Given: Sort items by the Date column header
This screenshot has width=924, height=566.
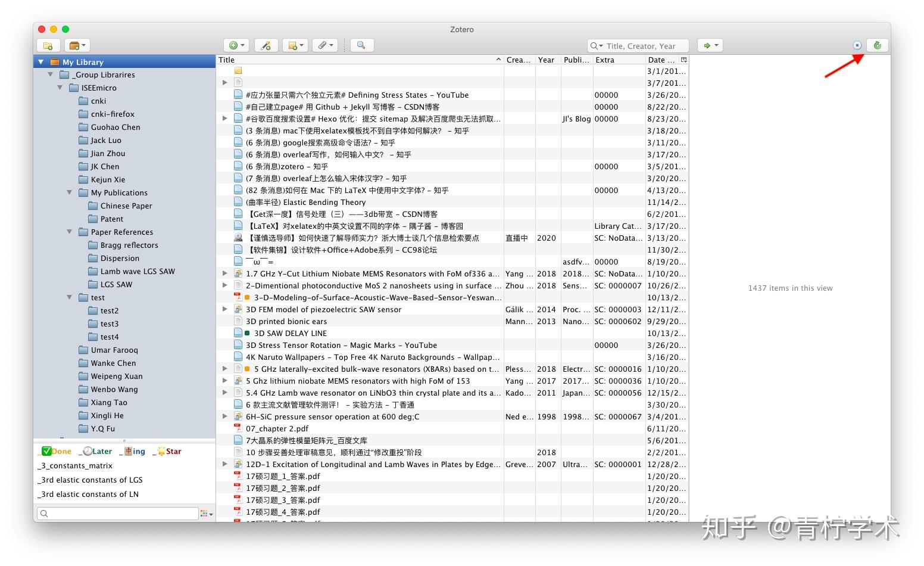Looking at the screenshot, I should tap(662, 60).
